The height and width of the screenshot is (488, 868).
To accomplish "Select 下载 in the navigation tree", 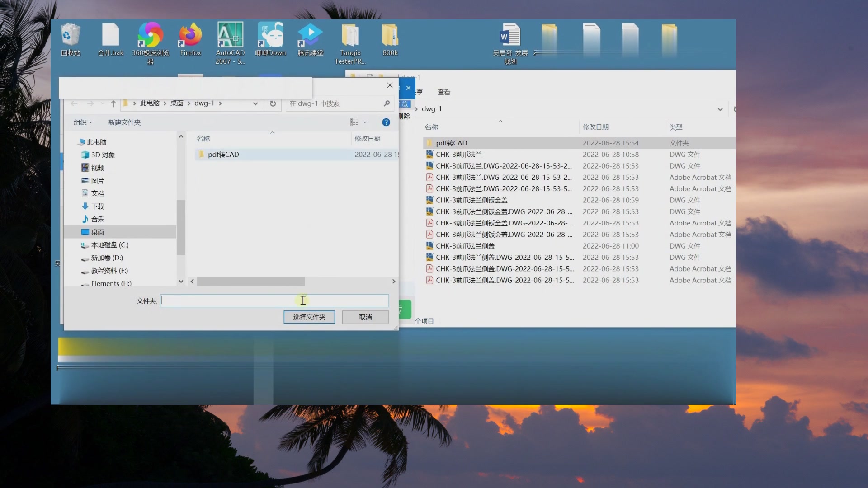I will click(x=93, y=206).
